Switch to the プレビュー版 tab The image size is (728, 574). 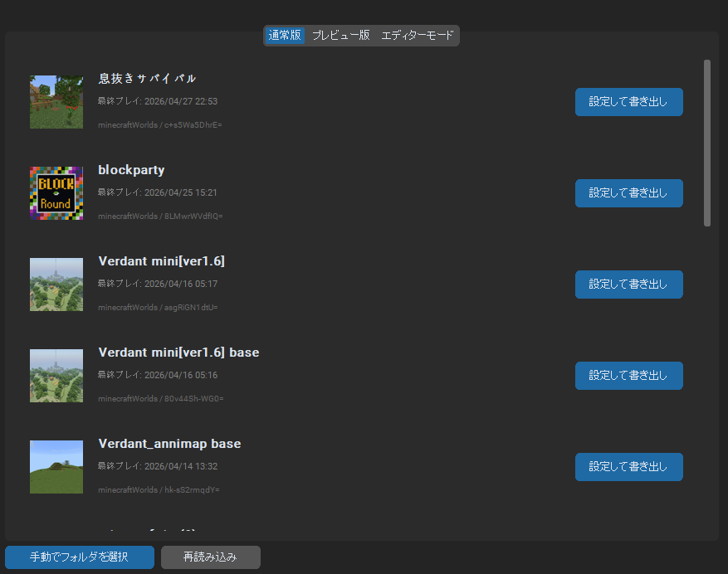[340, 36]
